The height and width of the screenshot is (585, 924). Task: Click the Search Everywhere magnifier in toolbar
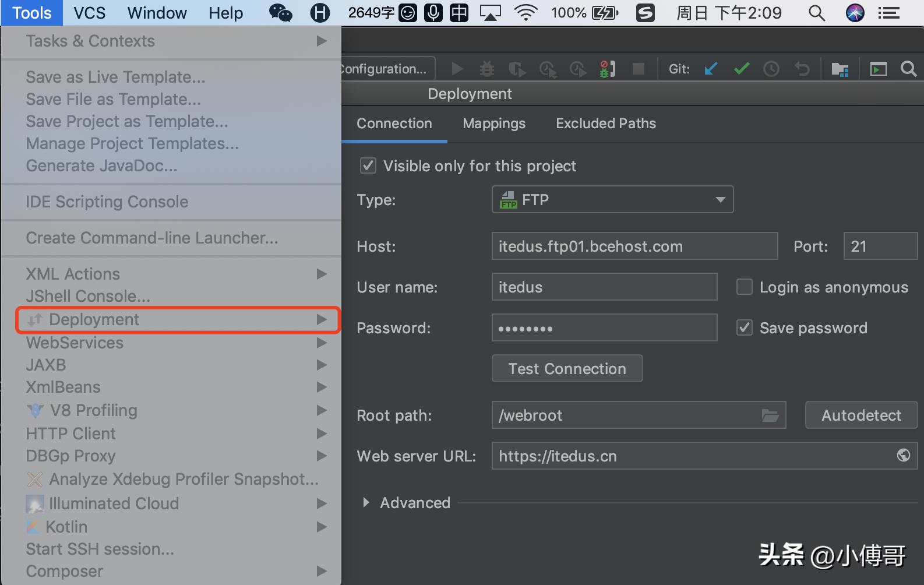tap(908, 69)
